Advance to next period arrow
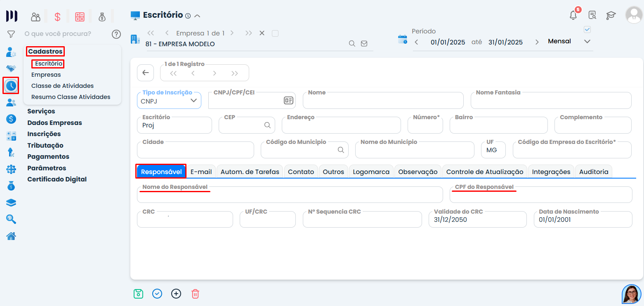This screenshot has width=644, height=306. click(x=537, y=42)
